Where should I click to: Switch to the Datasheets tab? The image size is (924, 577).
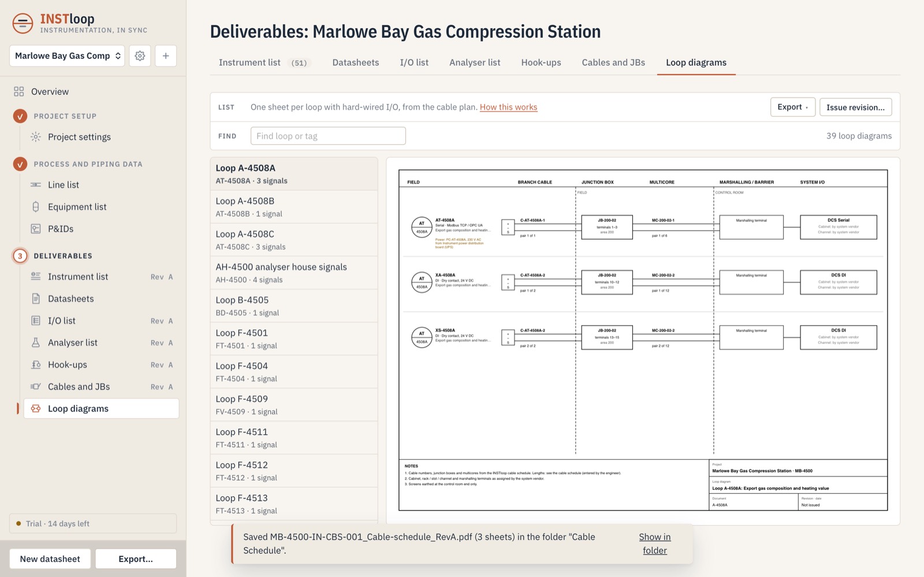[x=356, y=62]
